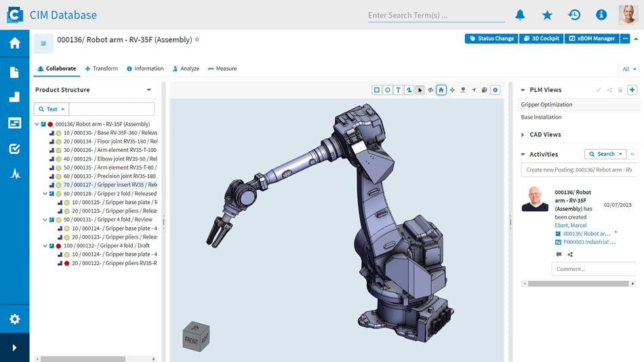Switch to the Analyze tab
This screenshot has width=644, height=362.
click(x=186, y=68)
